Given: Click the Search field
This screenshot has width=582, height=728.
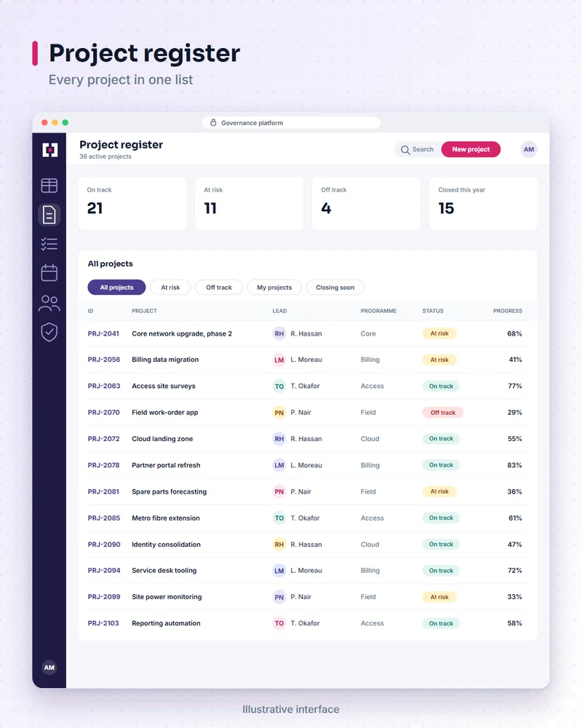Looking at the screenshot, I should (x=418, y=149).
